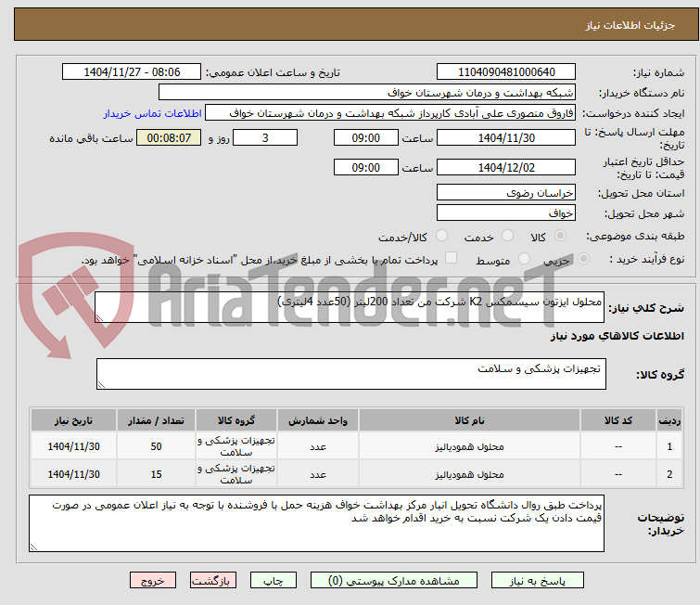Click response deadline date 1404/11/30 field
The height and width of the screenshot is (605, 700).
point(506,137)
